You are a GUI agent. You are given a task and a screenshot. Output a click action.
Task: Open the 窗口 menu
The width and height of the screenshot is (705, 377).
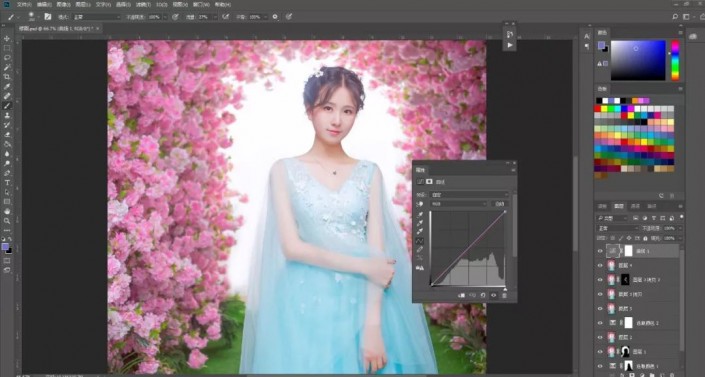[x=201, y=4]
